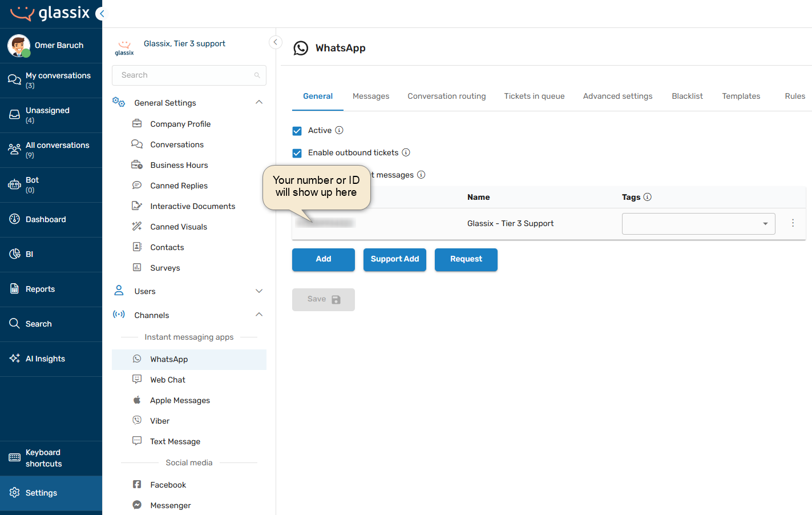
Task: Open Keyboard shortcuts icon
Action: (15, 458)
